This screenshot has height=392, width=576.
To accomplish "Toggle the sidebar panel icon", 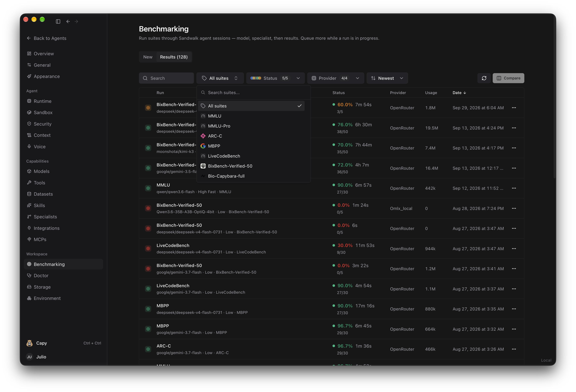I will (x=58, y=22).
